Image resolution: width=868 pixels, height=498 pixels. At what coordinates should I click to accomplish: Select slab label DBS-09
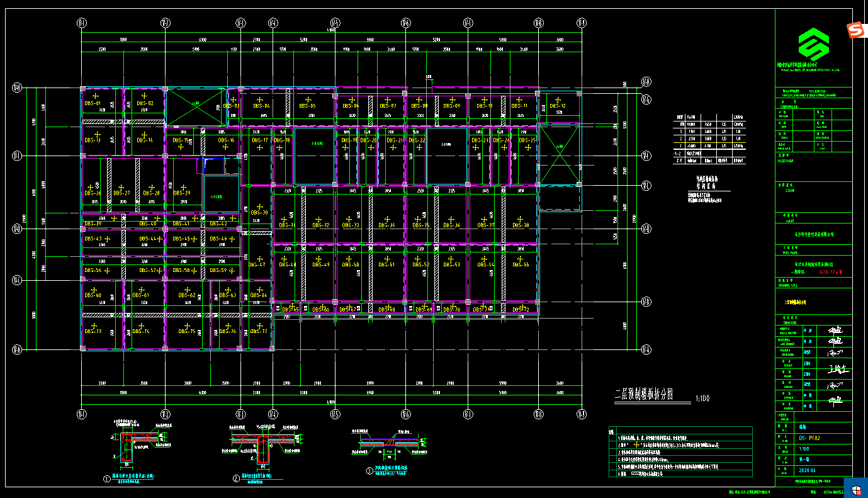(452, 106)
